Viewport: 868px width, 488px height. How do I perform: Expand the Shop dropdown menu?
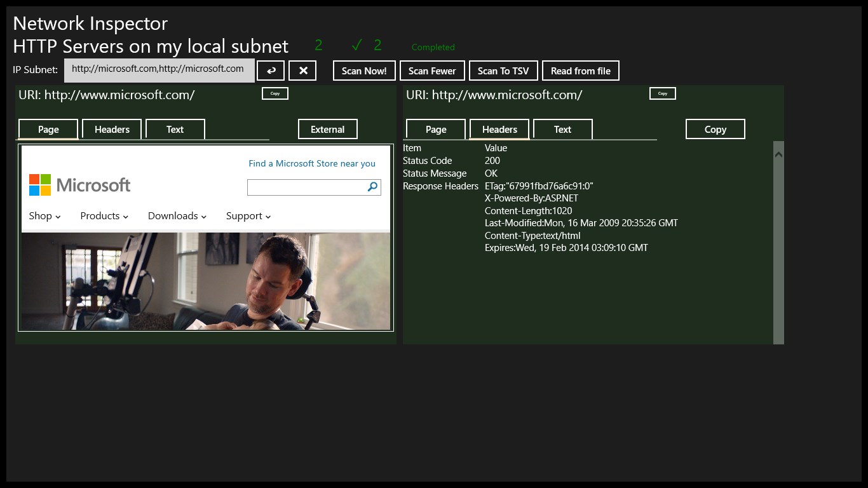coord(44,216)
